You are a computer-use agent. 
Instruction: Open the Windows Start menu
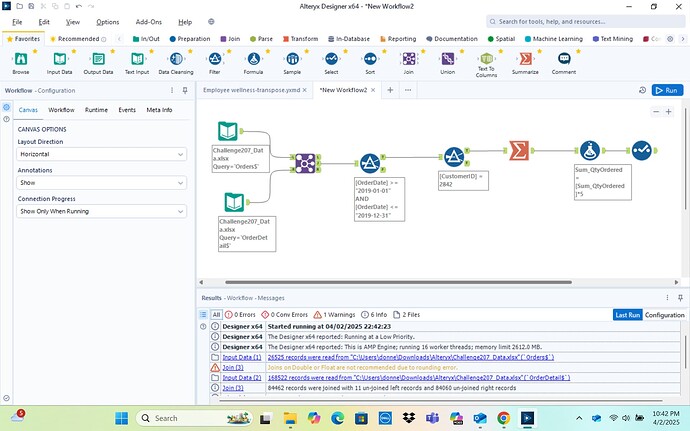tap(121, 418)
